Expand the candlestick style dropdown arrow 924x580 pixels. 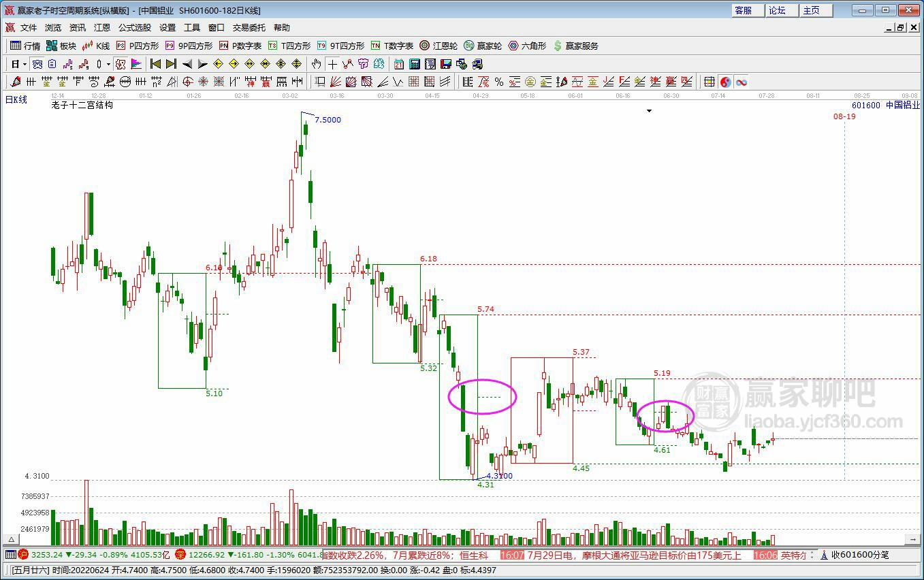(x=108, y=64)
